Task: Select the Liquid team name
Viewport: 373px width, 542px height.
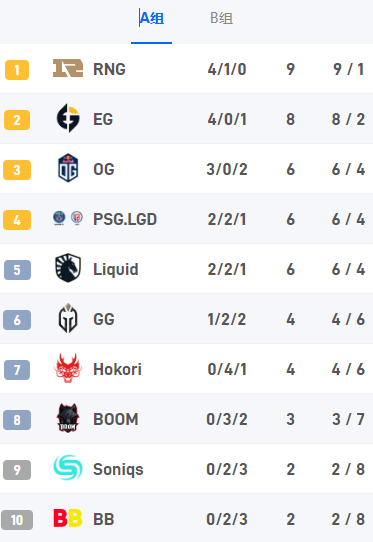Action: 116,269
